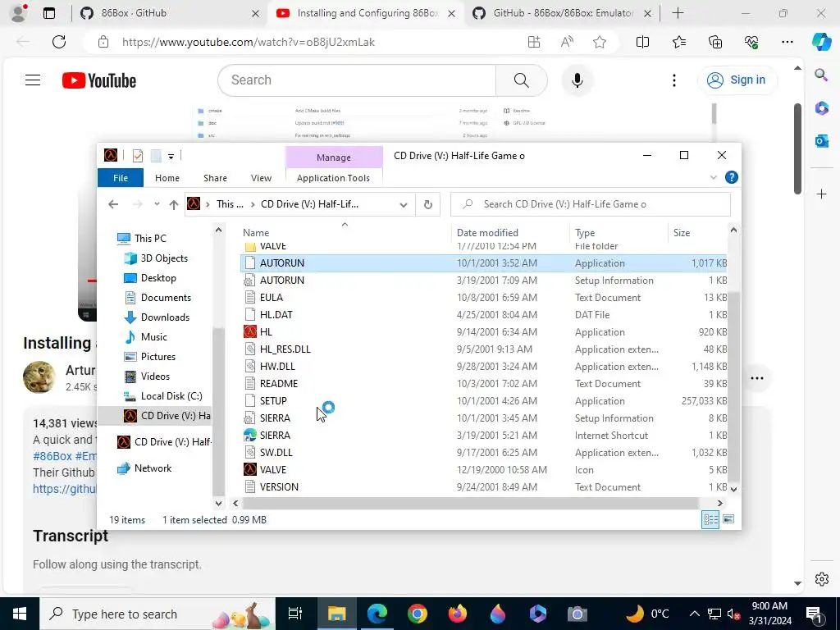Add page to favorites star icon
Screen dimensions: 840x630
point(600,42)
